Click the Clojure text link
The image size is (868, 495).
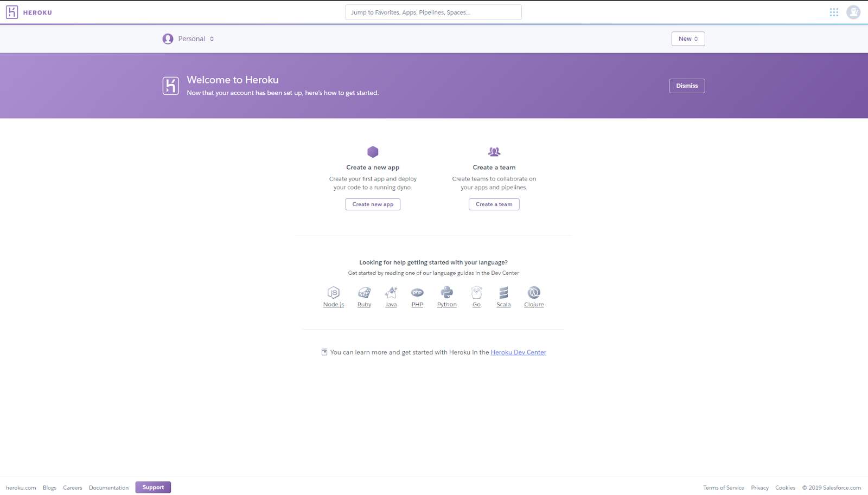[x=534, y=305]
